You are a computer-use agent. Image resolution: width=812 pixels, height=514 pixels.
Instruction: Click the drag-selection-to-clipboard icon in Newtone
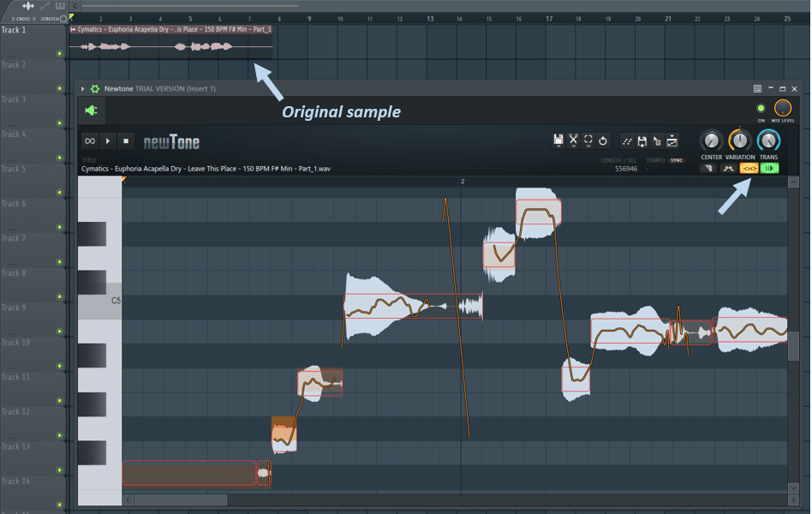(x=657, y=141)
